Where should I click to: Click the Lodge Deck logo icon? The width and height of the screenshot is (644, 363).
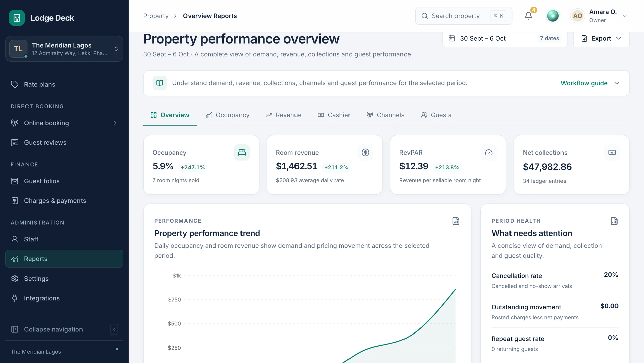tap(17, 18)
